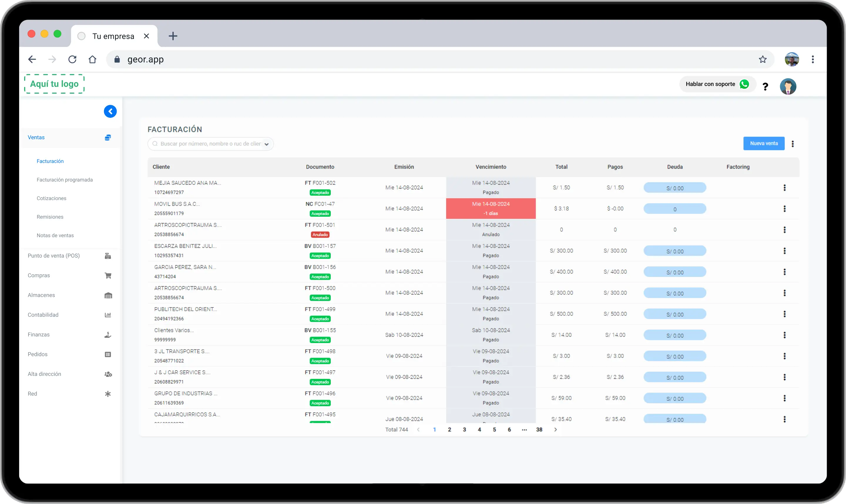
Task: Bookmark page with the star icon
Action: (x=763, y=59)
